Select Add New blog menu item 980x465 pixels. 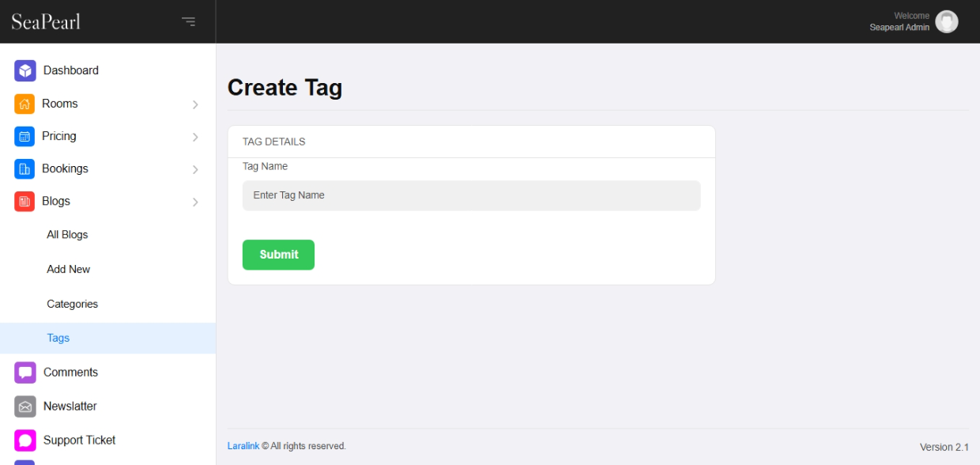(x=68, y=269)
